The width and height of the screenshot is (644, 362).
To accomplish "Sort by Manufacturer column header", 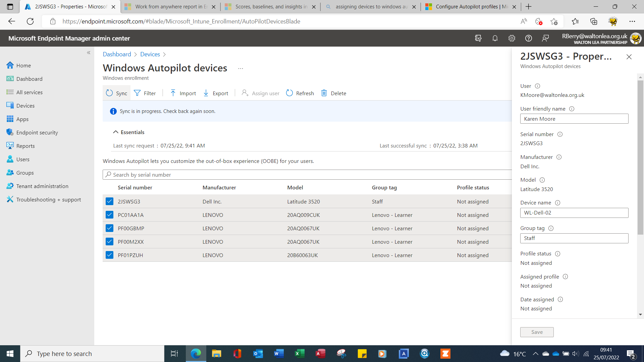I will pyautogui.click(x=219, y=187).
